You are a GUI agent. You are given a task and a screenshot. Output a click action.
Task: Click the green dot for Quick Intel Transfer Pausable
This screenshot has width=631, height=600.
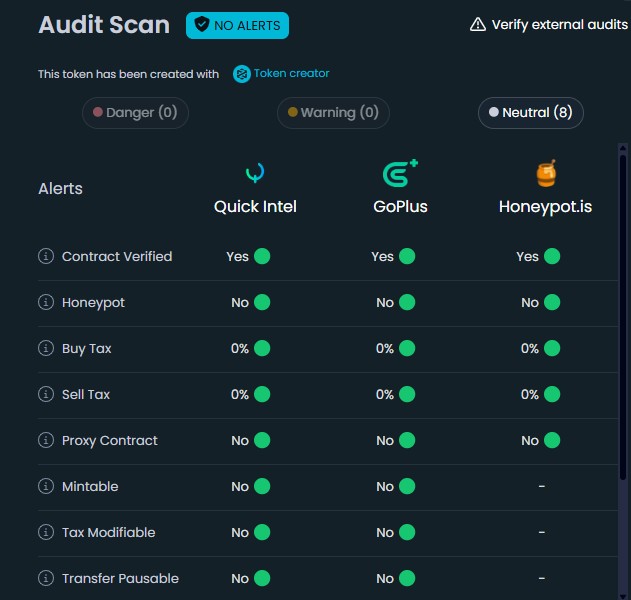(x=262, y=578)
